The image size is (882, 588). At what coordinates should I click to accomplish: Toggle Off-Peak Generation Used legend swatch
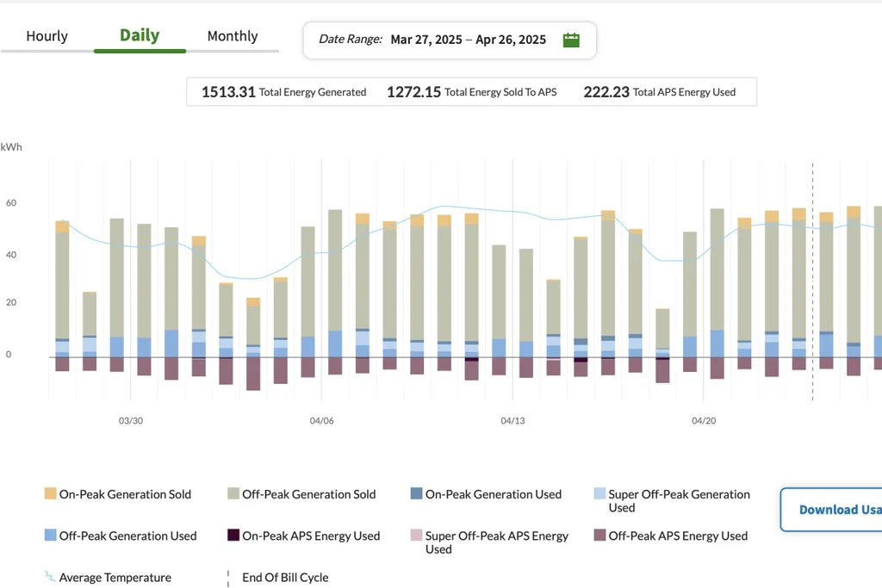(x=51, y=535)
